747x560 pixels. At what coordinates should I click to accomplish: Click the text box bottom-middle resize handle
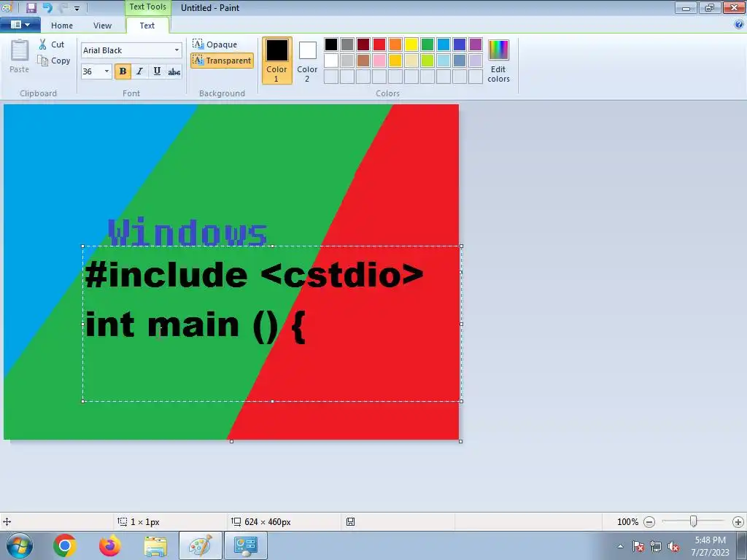click(x=272, y=402)
